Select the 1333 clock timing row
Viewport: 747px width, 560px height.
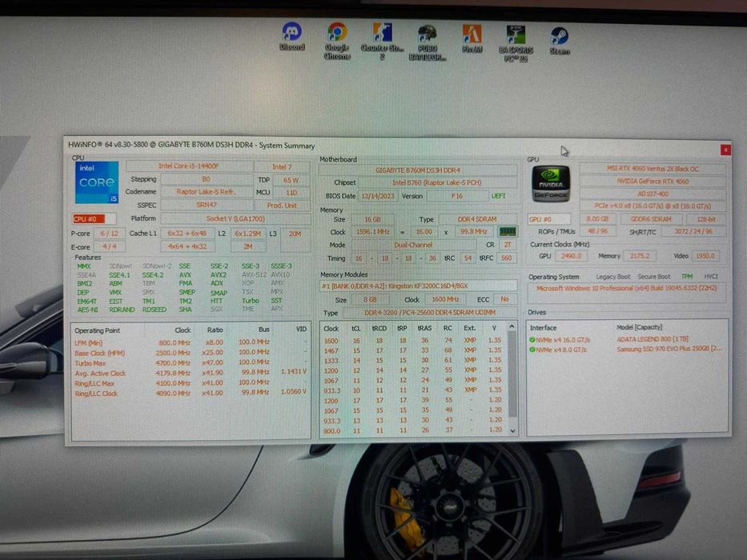[412, 361]
